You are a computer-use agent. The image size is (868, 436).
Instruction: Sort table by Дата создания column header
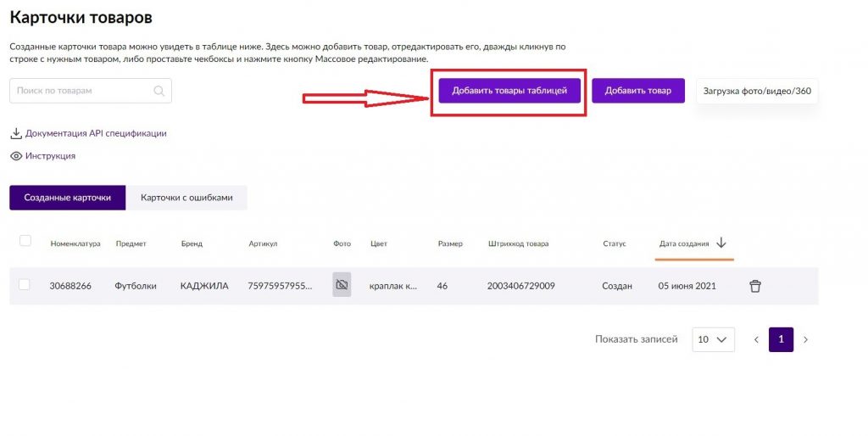683,243
